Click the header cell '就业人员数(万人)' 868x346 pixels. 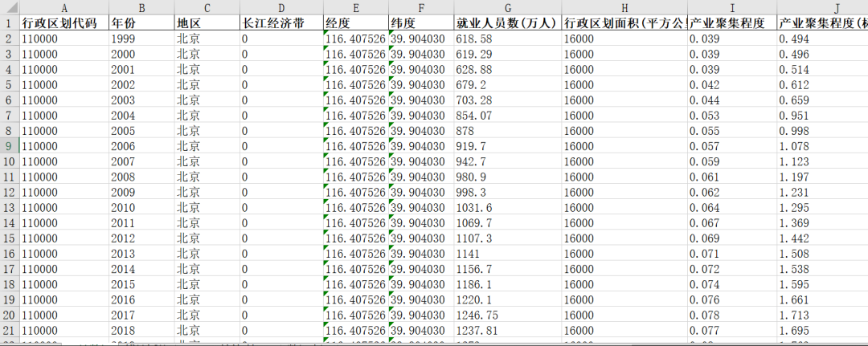coord(507,23)
